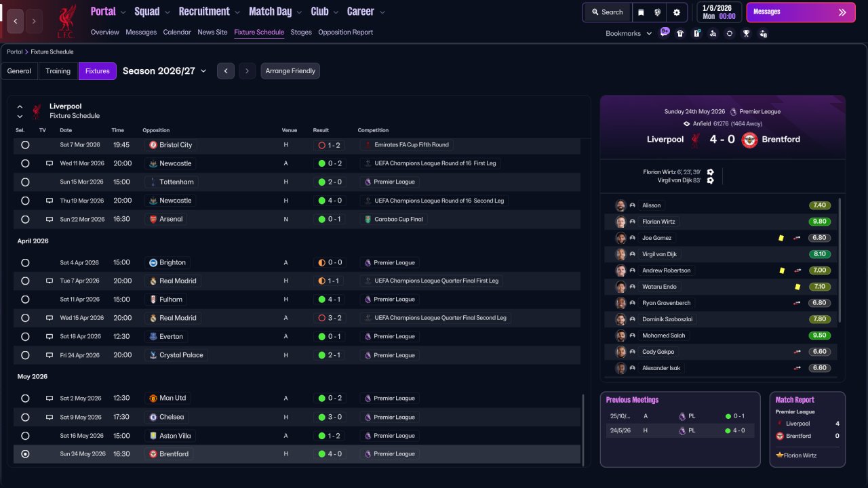Screen dimensions: 868x488
Task: Click the circular refresh icon in the bookmarks bar
Action: pyautogui.click(x=729, y=33)
